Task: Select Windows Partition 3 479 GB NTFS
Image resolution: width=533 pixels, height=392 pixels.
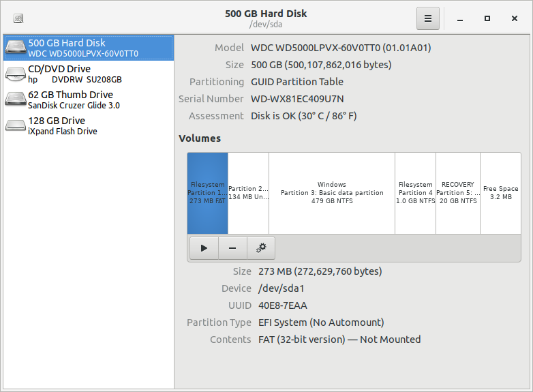Action: click(x=332, y=193)
